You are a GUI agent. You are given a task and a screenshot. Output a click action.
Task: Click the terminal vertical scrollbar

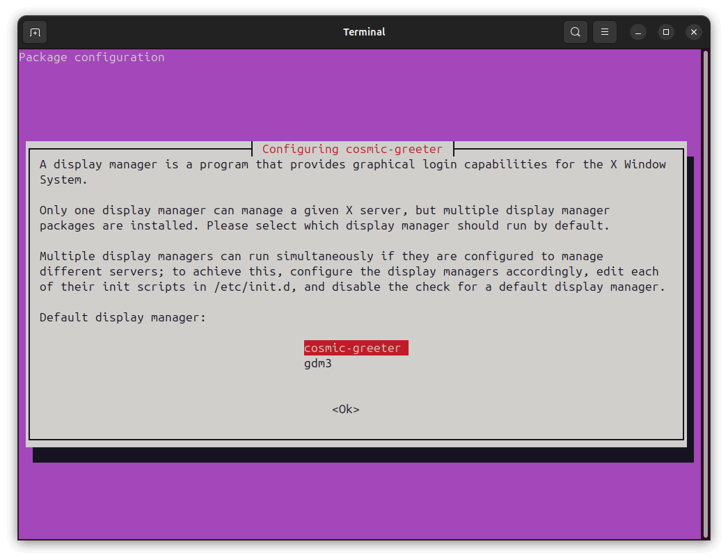click(705, 292)
